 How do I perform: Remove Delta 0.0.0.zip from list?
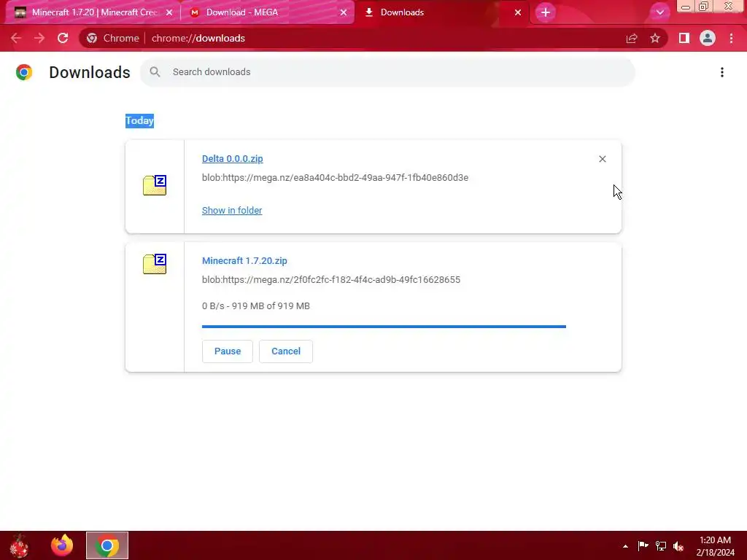[x=602, y=159]
